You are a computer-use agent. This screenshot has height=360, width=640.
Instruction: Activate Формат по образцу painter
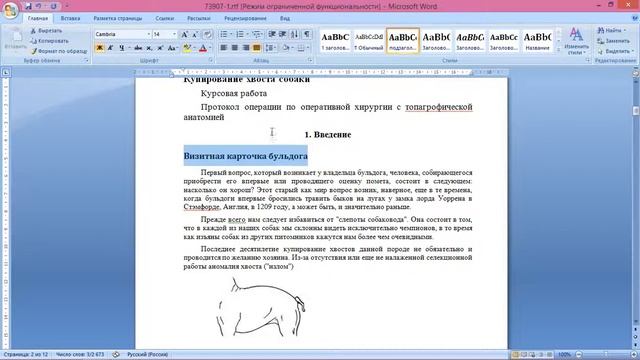click(59, 51)
